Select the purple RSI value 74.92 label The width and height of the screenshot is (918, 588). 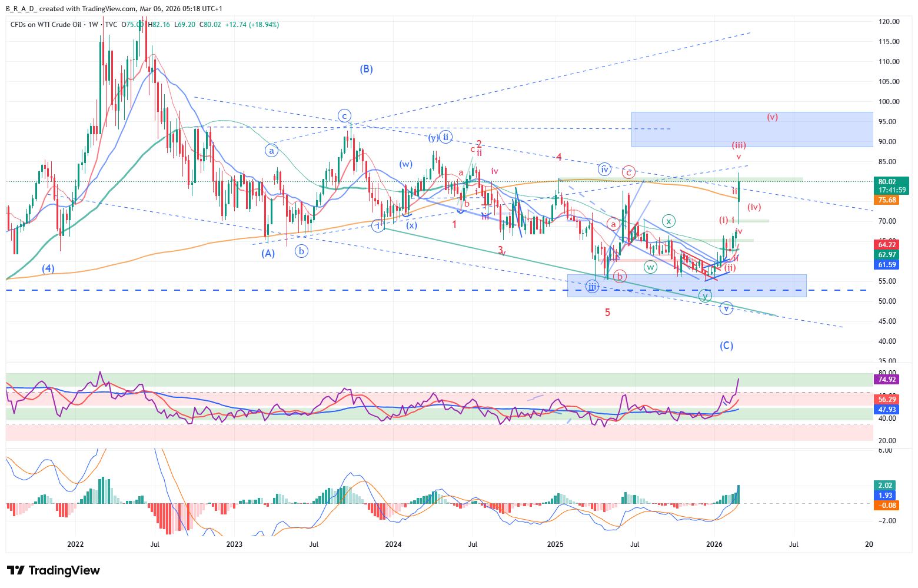click(x=887, y=380)
